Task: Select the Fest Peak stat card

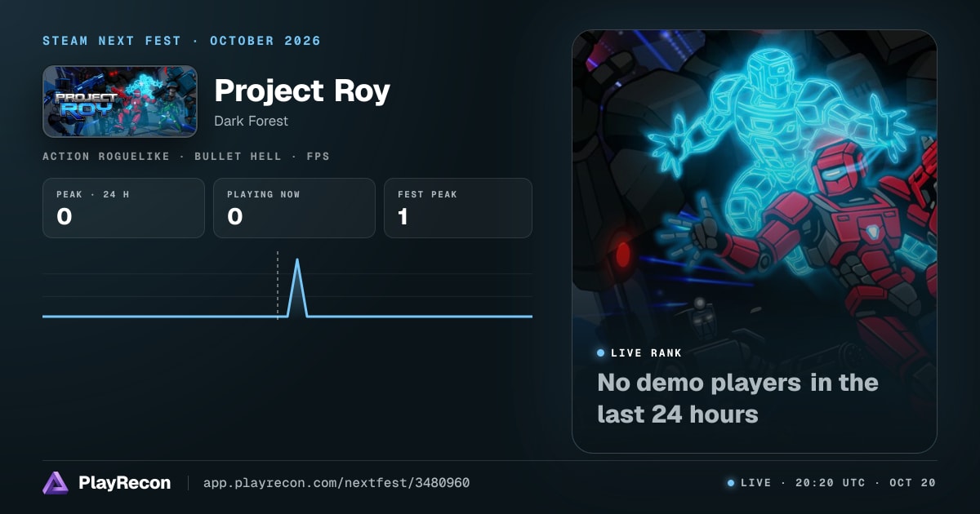Action: tap(458, 208)
